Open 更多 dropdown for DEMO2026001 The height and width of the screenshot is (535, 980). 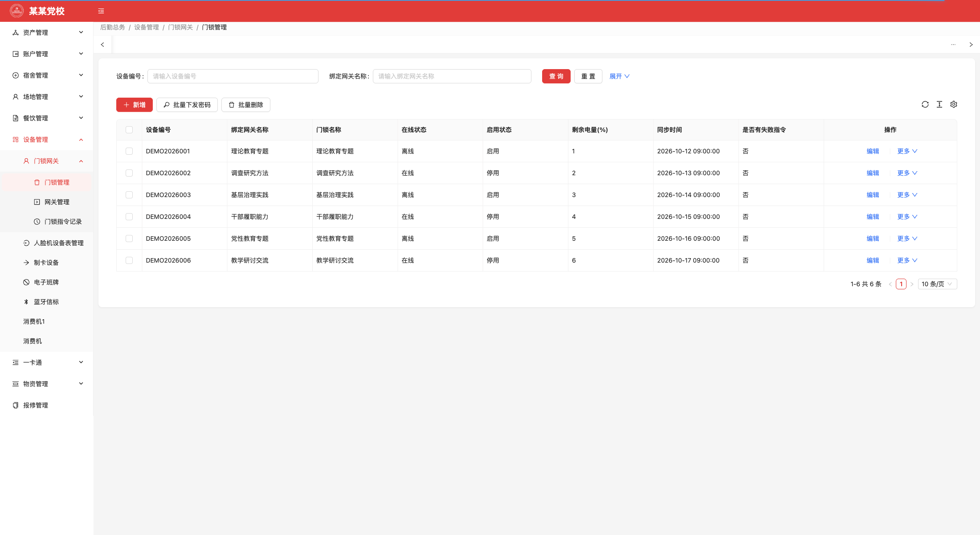[907, 151]
